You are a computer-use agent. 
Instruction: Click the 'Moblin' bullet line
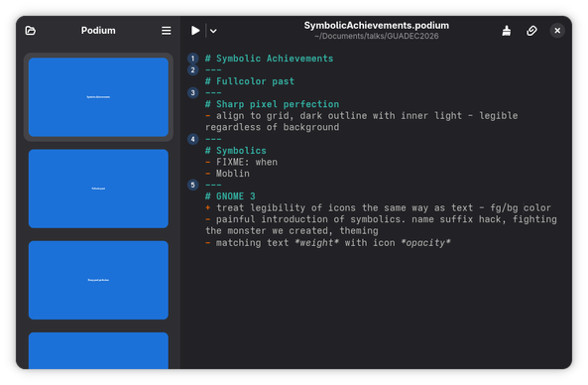pyautogui.click(x=227, y=174)
